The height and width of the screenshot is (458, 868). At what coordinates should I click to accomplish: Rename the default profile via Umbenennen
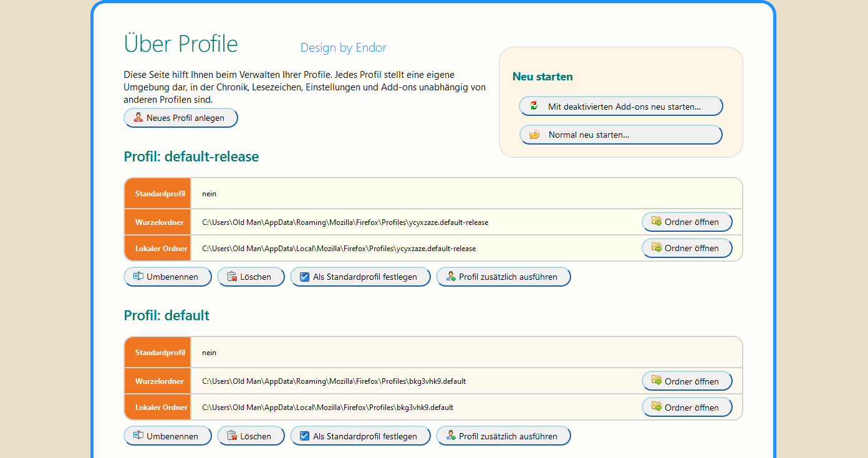[168, 436]
